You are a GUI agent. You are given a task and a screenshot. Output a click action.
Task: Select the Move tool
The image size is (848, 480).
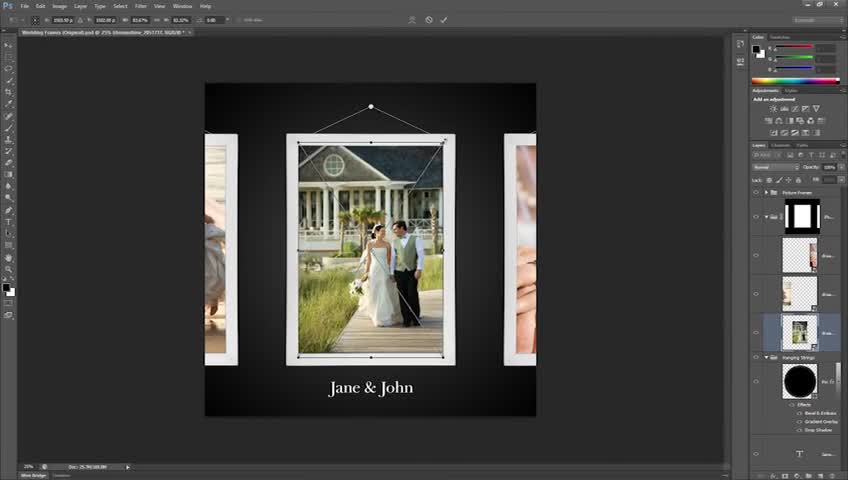(8, 45)
